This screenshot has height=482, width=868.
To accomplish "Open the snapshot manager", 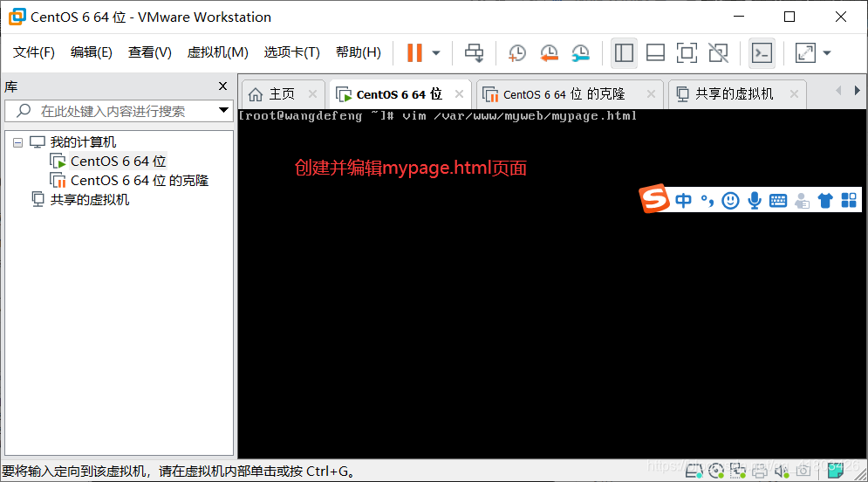I will coord(581,53).
